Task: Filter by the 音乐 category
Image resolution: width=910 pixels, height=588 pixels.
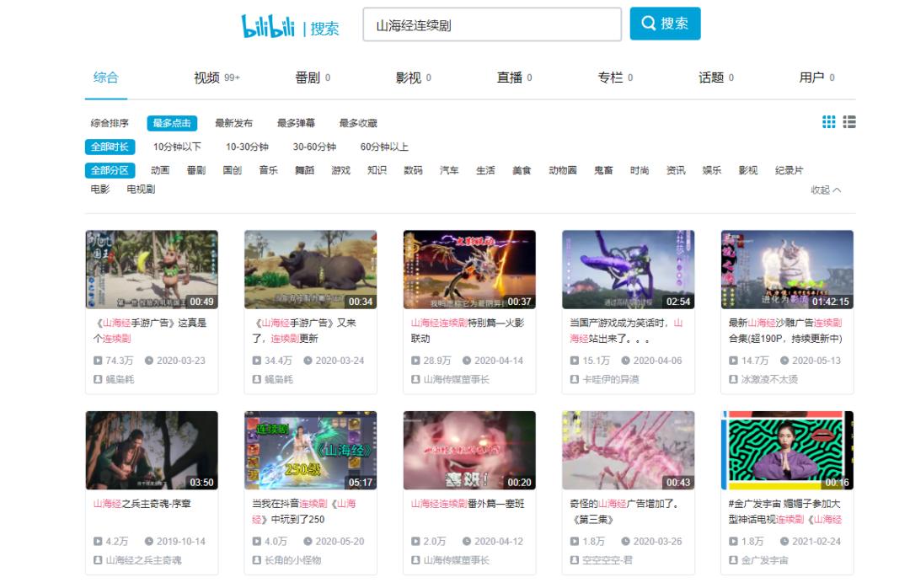Action: (x=268, y=170)
